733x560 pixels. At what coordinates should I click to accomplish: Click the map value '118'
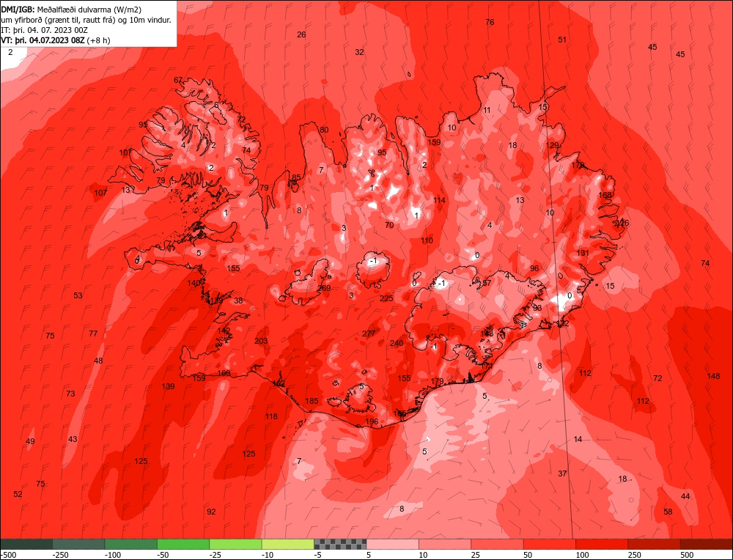coord(271,416)
